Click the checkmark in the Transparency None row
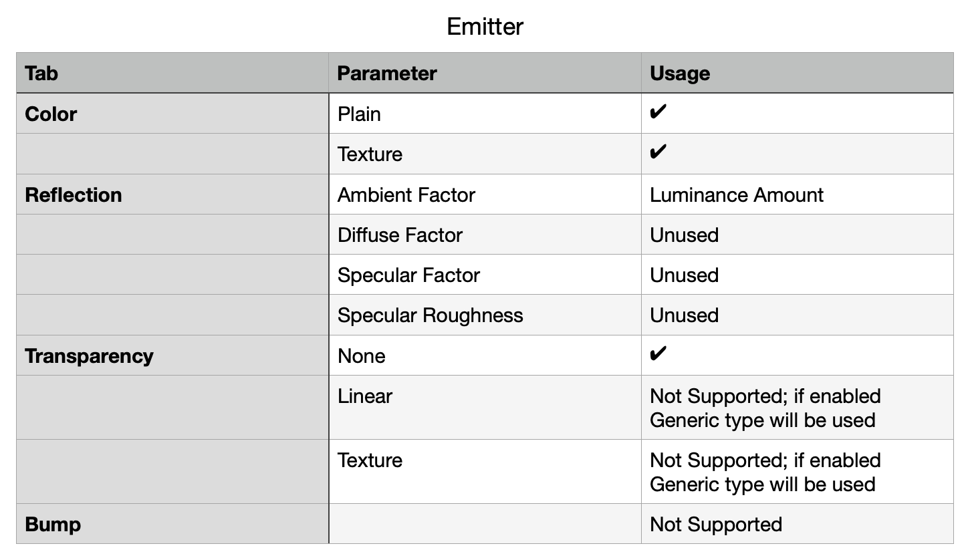Screen dimensions: 968x560 click(658, 354)
